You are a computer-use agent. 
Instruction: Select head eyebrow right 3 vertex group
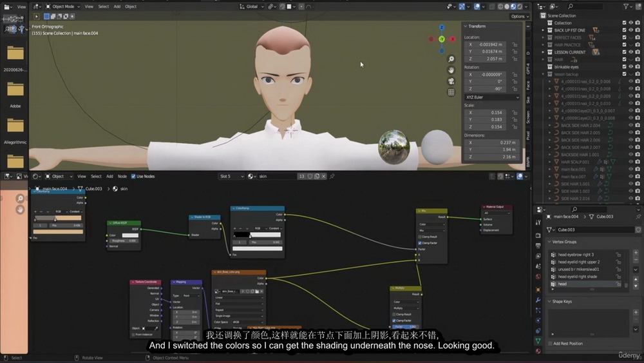coord(585,255)
